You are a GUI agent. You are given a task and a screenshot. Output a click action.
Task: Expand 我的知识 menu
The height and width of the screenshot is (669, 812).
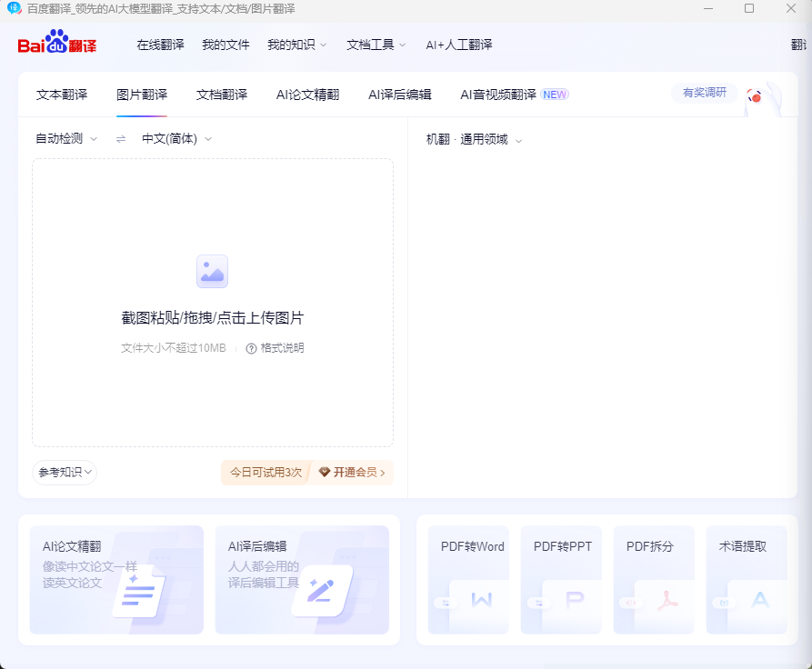coord(297,45)
